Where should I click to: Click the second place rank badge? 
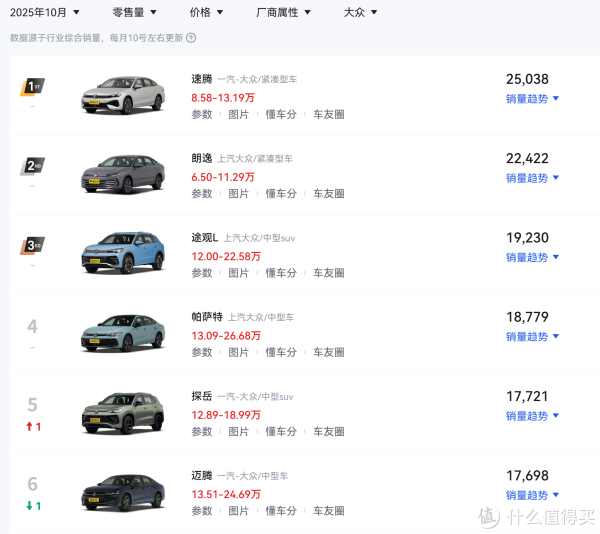pos(33,166)
